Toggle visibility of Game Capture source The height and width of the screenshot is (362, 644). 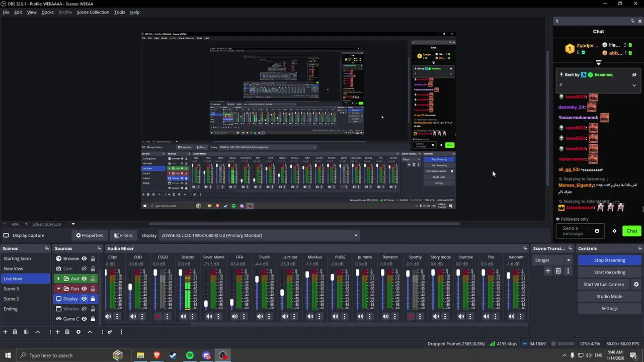[x=84, y=319]
